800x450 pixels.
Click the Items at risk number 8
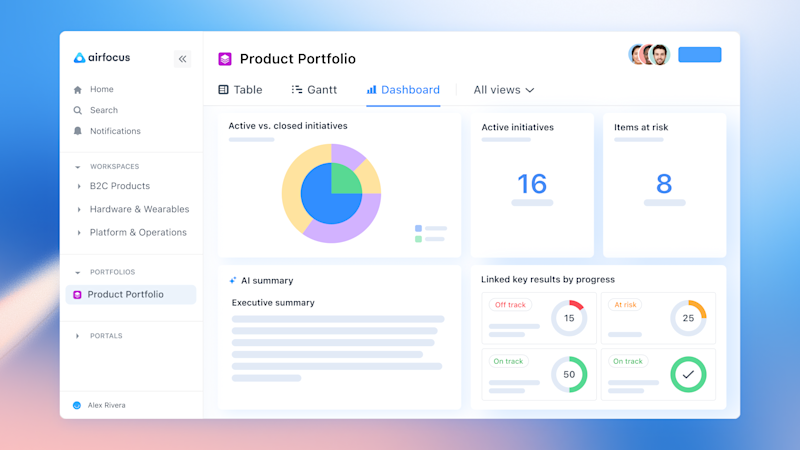pyautogui.click(x=664, y=184)
